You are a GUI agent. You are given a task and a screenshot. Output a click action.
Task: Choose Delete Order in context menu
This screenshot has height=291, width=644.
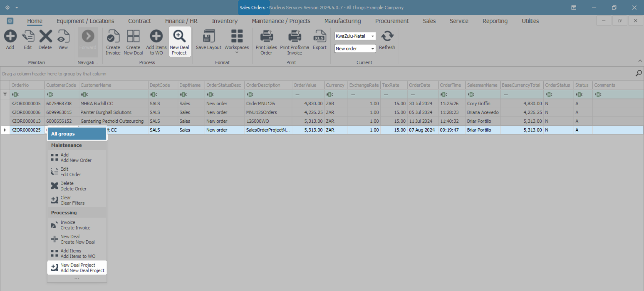(x=77, y=186)
